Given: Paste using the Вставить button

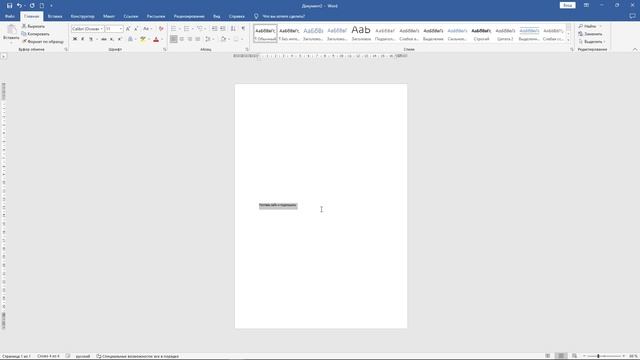Looking at the screenshot, I should tap(11, 33).
